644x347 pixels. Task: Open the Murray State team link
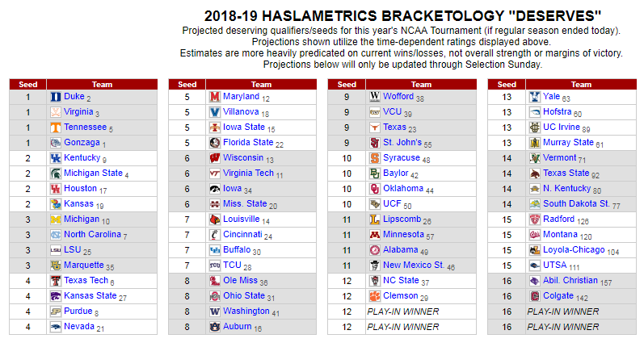(x=568, y=143)
